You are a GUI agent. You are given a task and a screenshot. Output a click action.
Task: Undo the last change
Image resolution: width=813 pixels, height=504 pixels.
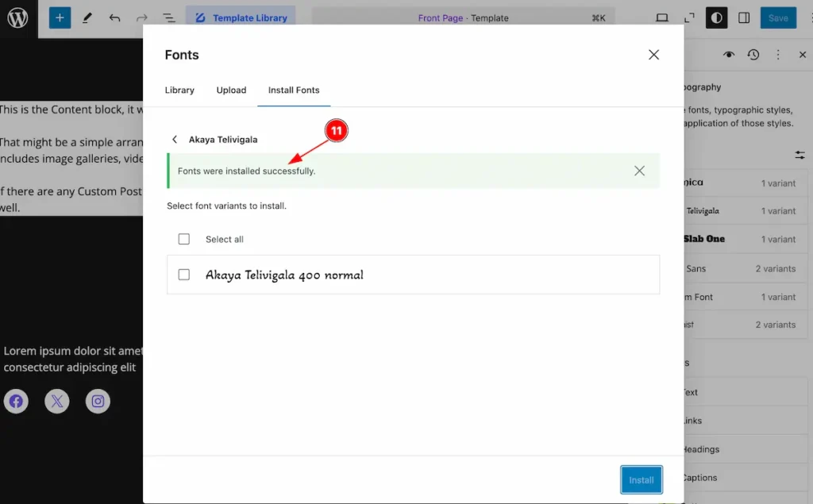114,18
